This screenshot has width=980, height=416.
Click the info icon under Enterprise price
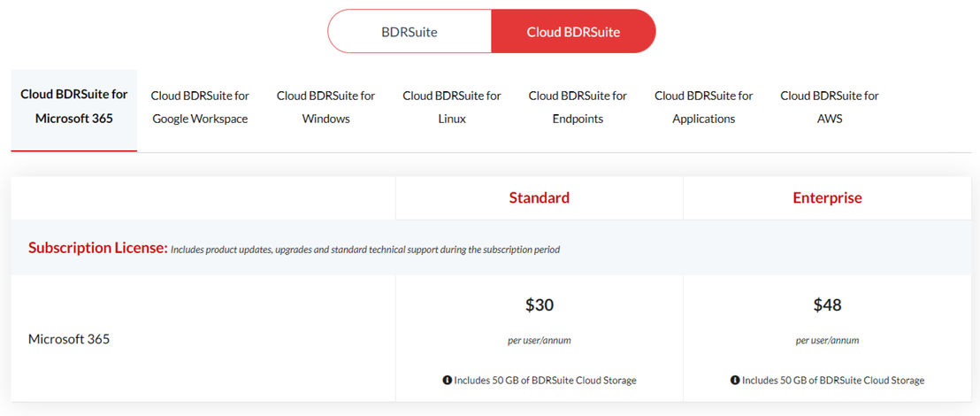(x=735, y=380)
